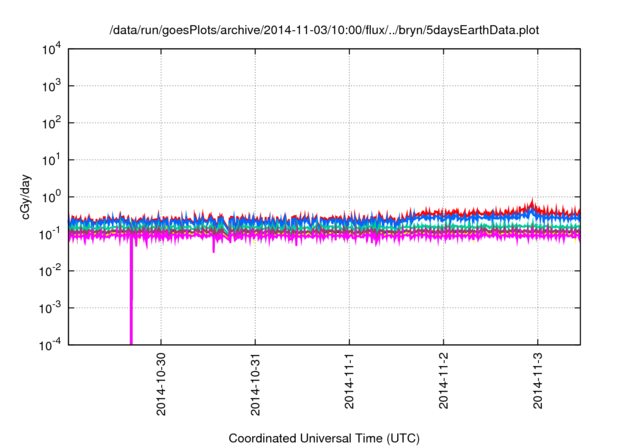The image size is (640, 448).
Task: Click the magenta vertical dropout spike
Action: tap(131, 292)
